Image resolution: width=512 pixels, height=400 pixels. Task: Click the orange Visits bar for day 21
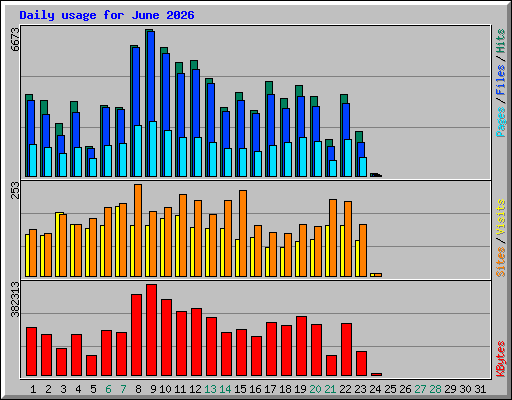pyautogui.click(x=333, y=238)
